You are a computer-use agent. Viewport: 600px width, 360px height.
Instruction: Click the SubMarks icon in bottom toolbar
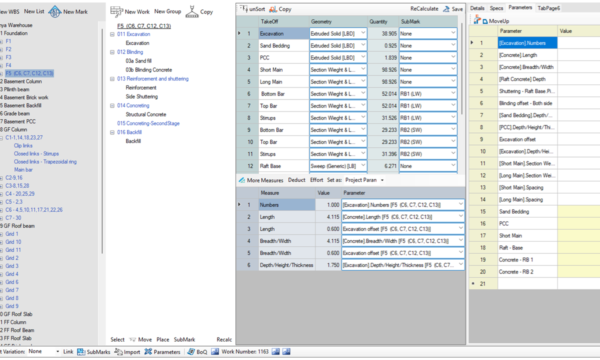point(81,352)
